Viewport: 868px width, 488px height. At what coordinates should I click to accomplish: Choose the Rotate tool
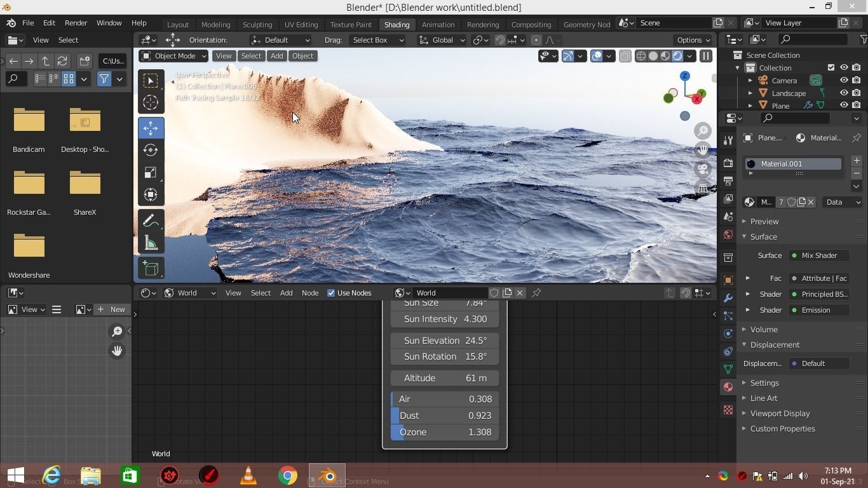pyautogui.click(x=151, y=150)
